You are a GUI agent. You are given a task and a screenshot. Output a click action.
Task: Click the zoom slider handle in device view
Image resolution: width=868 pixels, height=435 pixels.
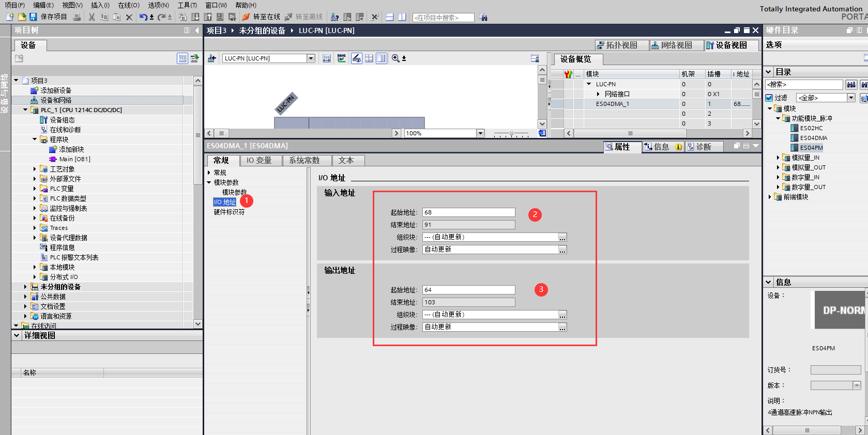click(511, 133)
